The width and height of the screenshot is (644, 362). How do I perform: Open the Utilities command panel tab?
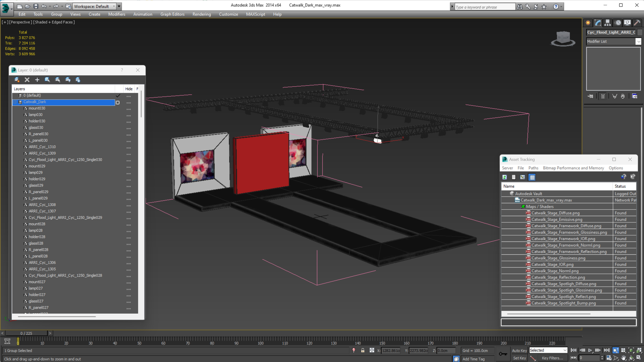coord(637,23)
